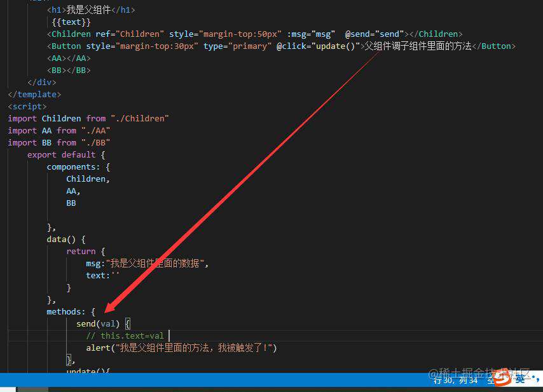This screenshot has width=543, height=392.
Task: Click the 'data() {' line
Action: (x=65, y=240)
